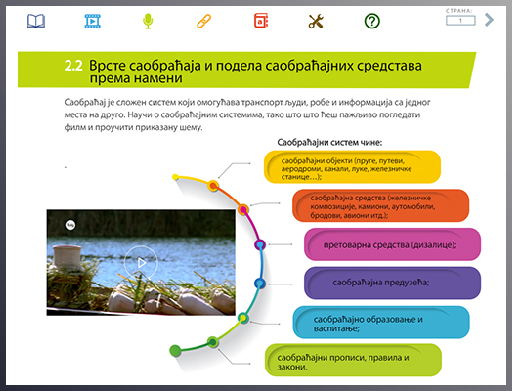The image size is (512, 391).
Task: Select the green саобраћајни прописи bubble
Action: (x=353, y=360)
